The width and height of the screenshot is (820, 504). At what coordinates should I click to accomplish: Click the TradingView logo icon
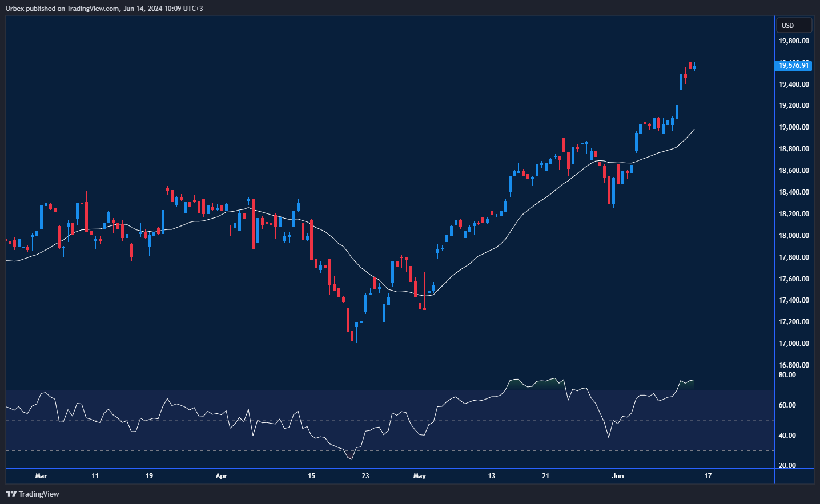pos(10,494)
